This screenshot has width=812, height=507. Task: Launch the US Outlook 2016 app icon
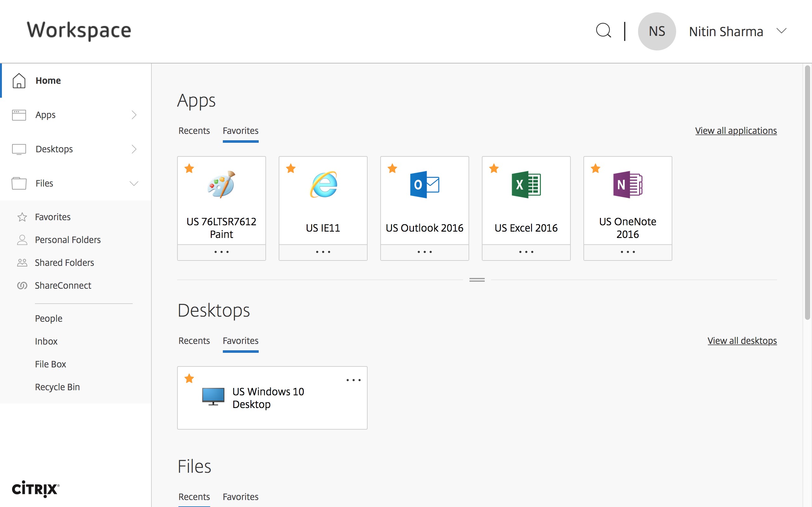425,184
